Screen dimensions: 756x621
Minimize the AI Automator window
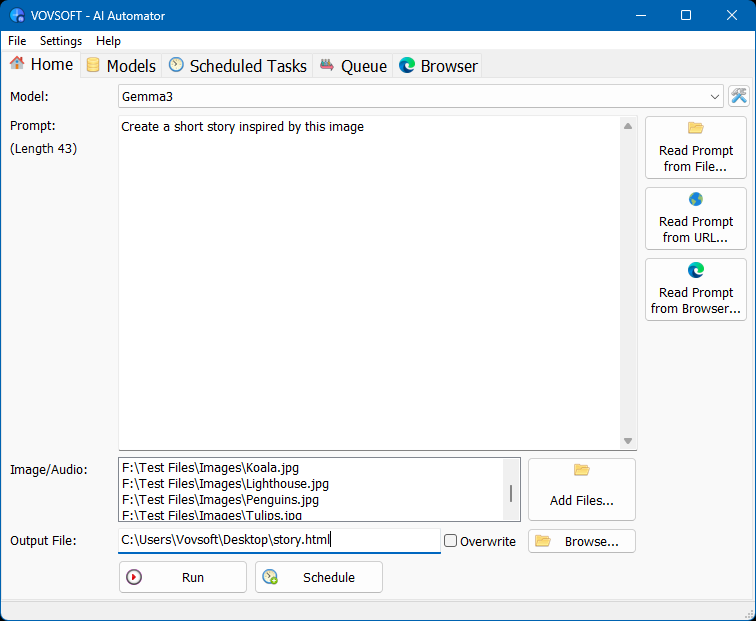click(x=641, y=15)
